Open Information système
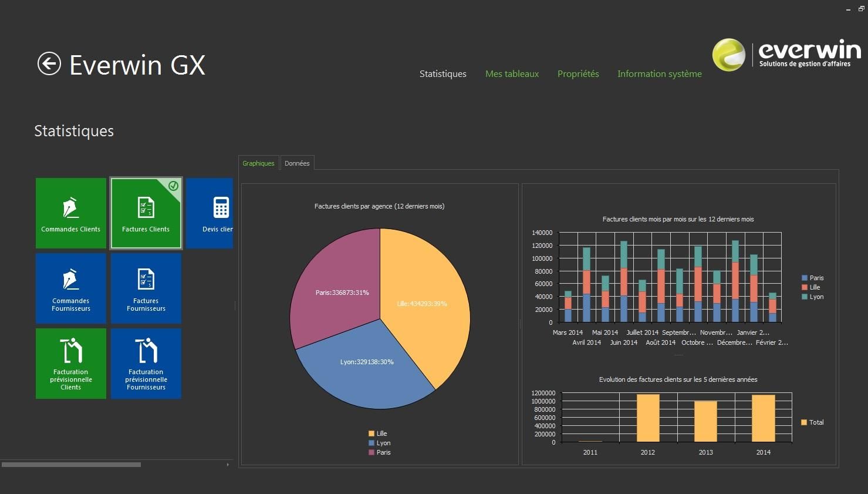 659,74
